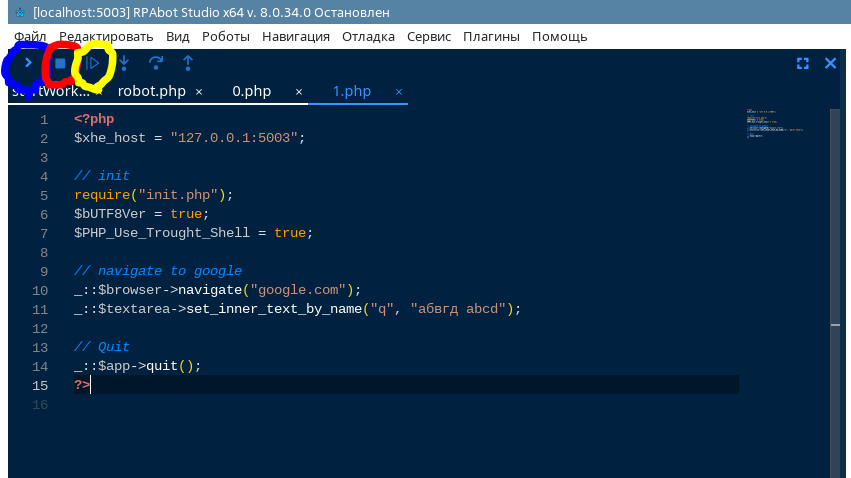851x478 pixels.
Task: Open the Роботы menu
Action: (x=226, y=36)
